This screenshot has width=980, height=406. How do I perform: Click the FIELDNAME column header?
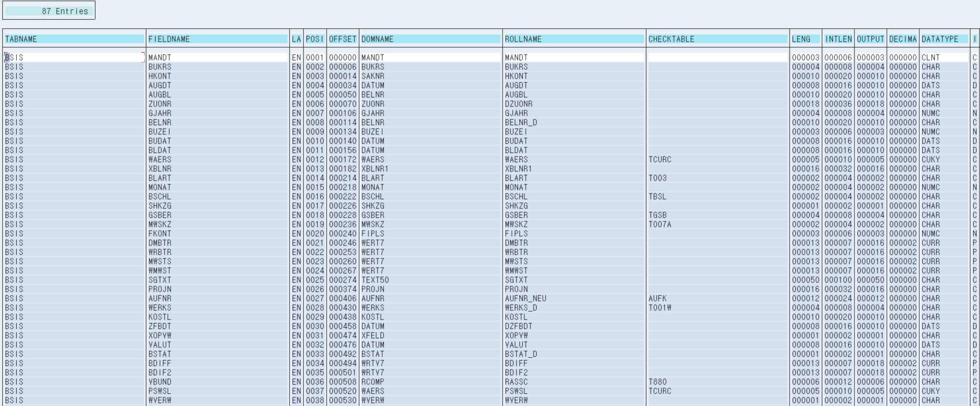[218, 39]
